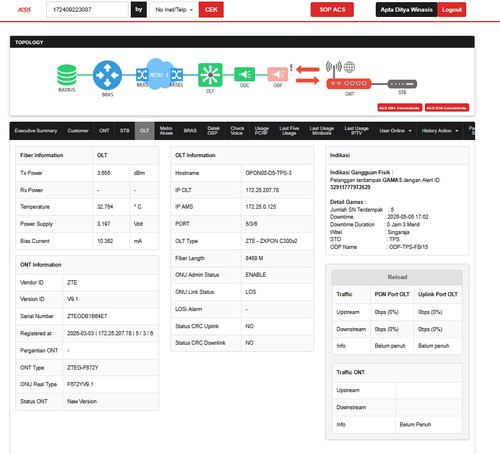Click the ONT Type value ZTEG-F672Y
This screenshot has width=500, height=454.
[83, 368]
